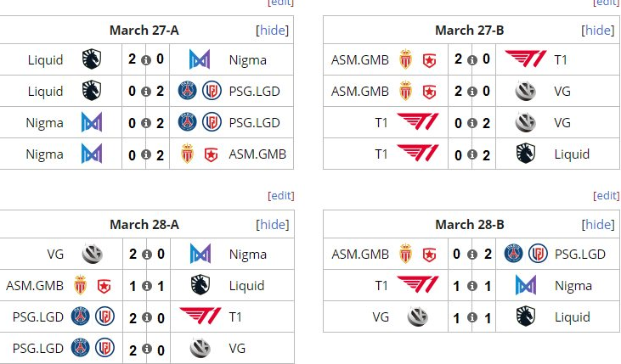Open PSG.LGD team link in Liquid row
This screenshot has width=621, height=364.
pyautogui.click(x=254, y=92)
